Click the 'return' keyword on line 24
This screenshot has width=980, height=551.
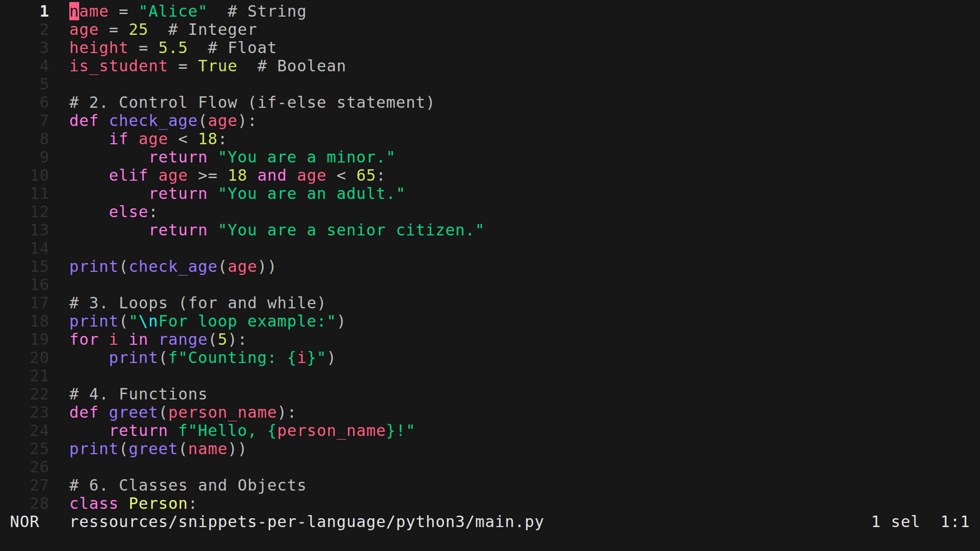click(x=138, y=431)
